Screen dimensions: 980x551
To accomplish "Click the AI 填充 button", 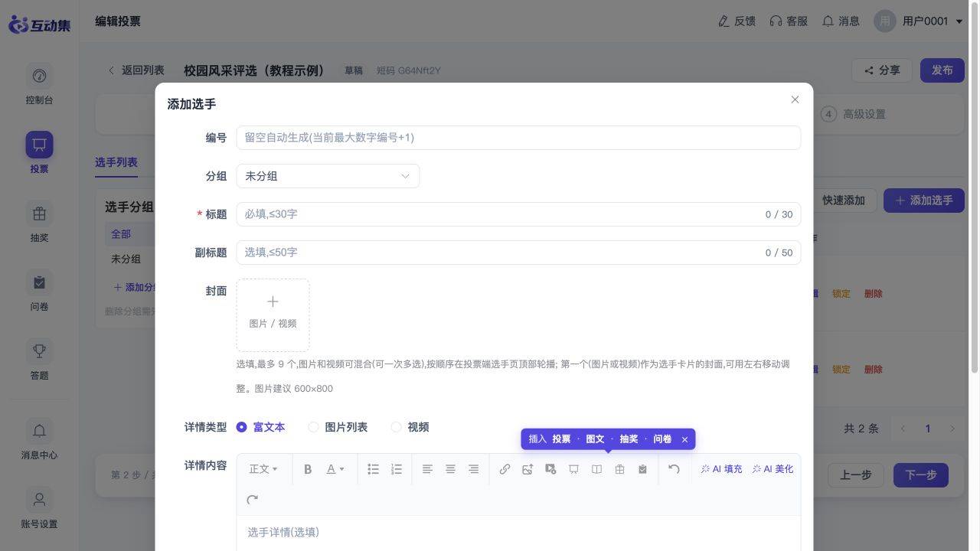I will [x=721, y=469].
